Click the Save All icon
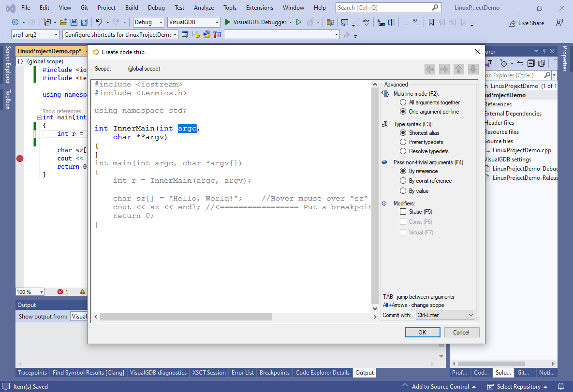 click(x=85, y=22)
